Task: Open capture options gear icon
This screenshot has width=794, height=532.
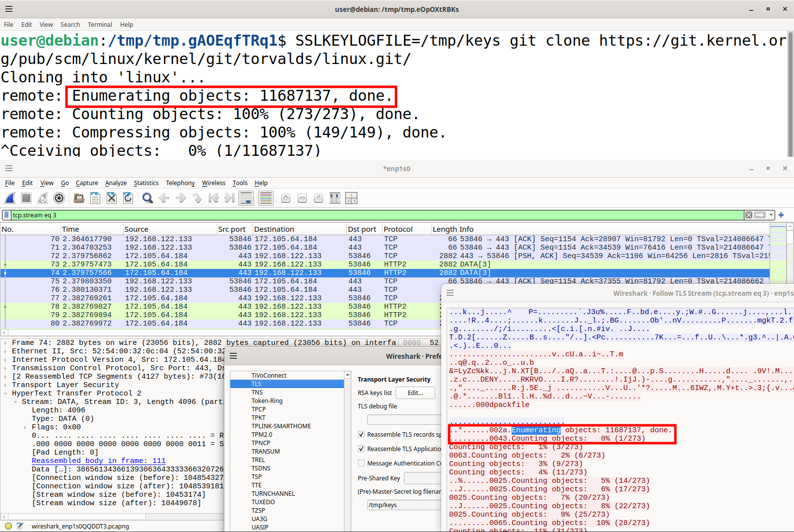Action: 59,199
